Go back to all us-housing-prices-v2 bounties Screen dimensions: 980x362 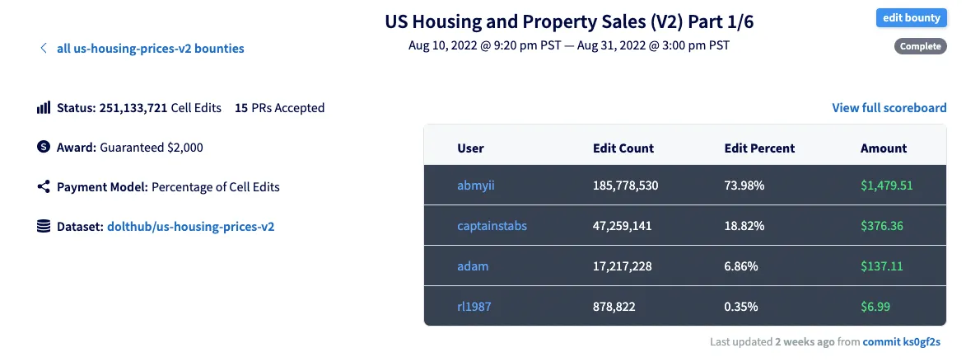tap(150, 49)
